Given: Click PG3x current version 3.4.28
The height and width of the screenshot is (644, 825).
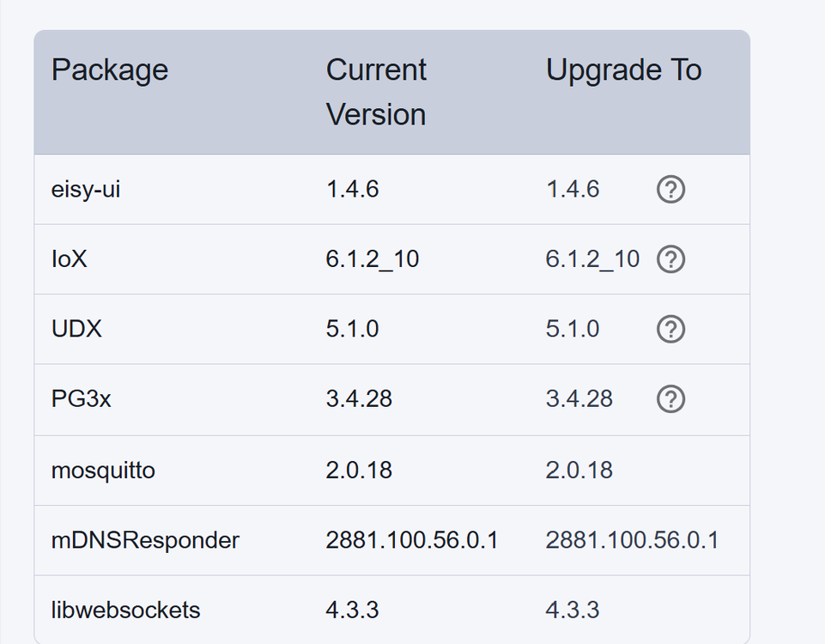Looking at the screenshot, I should [x=359, y=399].
